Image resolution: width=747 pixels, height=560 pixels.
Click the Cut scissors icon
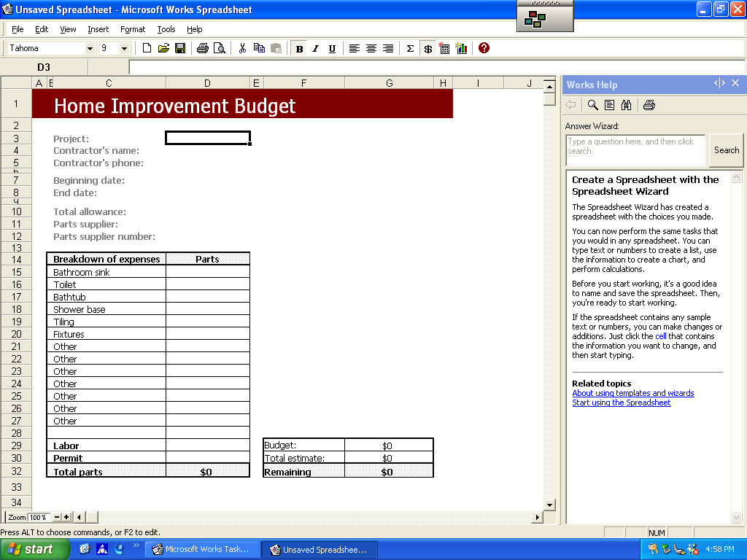pos(242,49)
